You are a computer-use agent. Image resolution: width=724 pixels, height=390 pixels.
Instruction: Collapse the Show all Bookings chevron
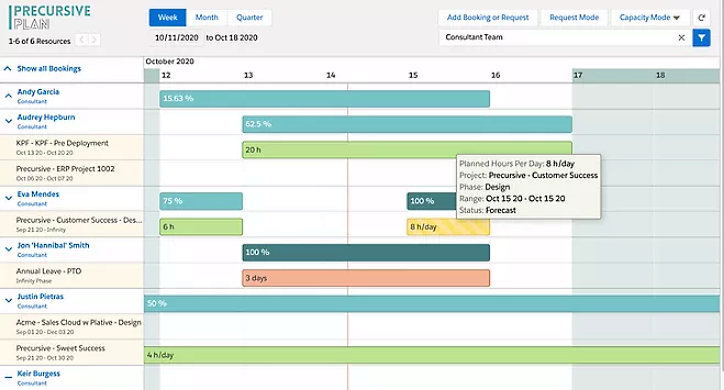tap(7, 69)
